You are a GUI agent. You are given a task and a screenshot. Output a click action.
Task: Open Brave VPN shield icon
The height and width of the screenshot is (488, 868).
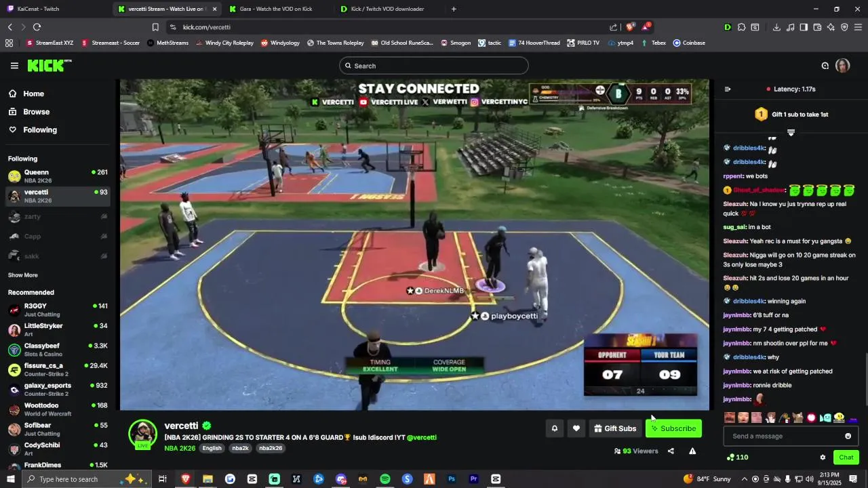(844, 27)
